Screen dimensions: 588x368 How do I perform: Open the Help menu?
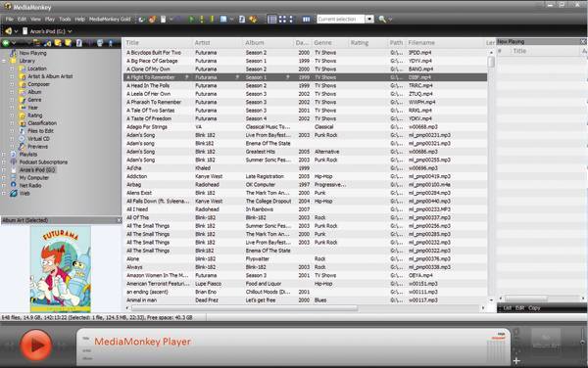(80, 20)
